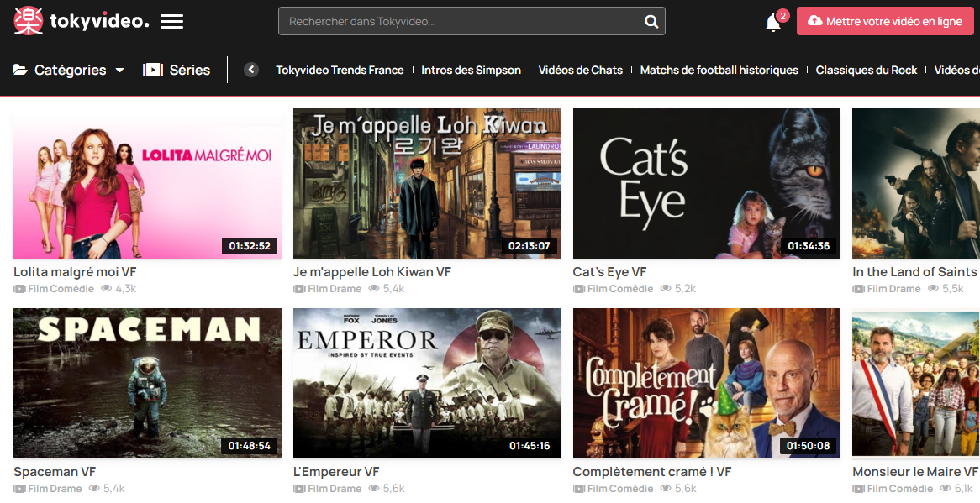
Task: Open the notifications bell
Action: click(773, 23)
